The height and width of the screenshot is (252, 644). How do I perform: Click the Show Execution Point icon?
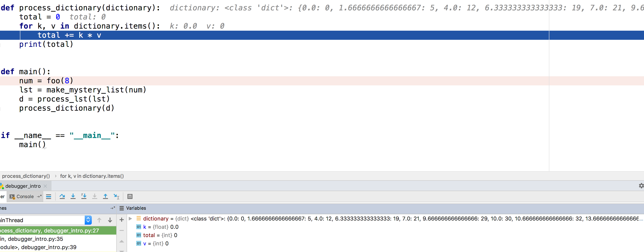click(x=49, y=197)
